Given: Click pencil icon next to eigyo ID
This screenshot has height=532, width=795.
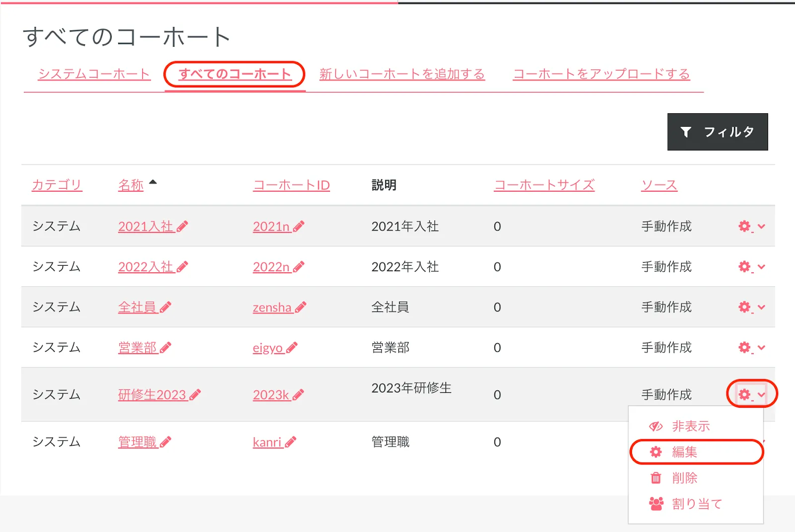Looking at the screenshot, I should 292,348.
